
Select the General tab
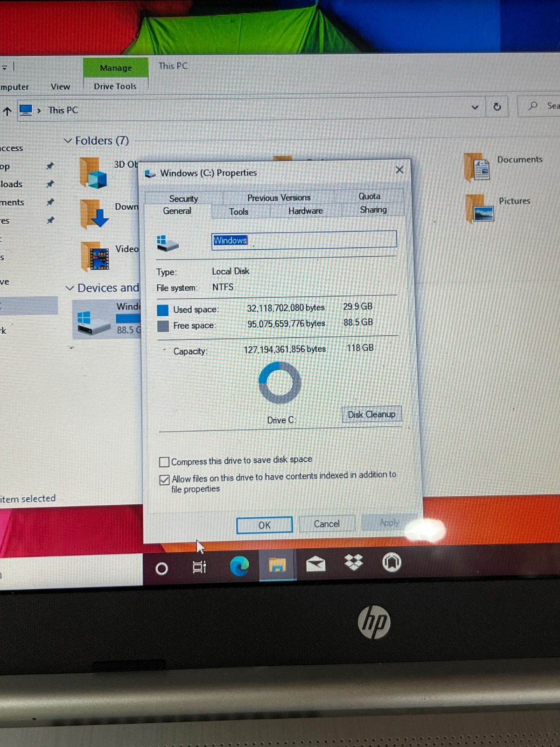(x=177, y=211)
